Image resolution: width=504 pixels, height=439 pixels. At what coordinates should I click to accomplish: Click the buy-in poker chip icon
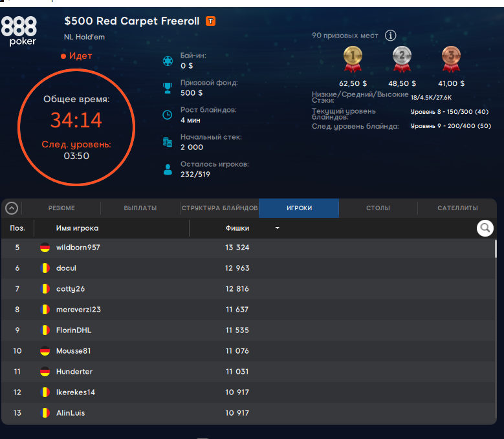tap(168, 61)
